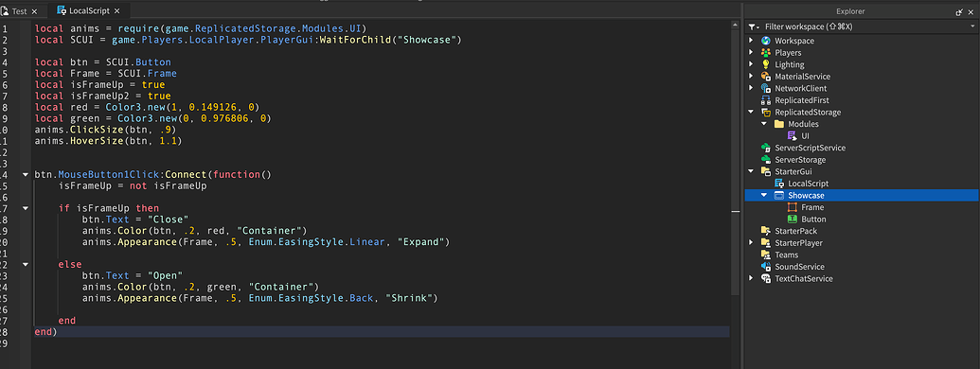The image size is (980, 369).
Task: Click the MaterialService icon in Explorer
Action: pyautogui.click(x=766, y=77)
